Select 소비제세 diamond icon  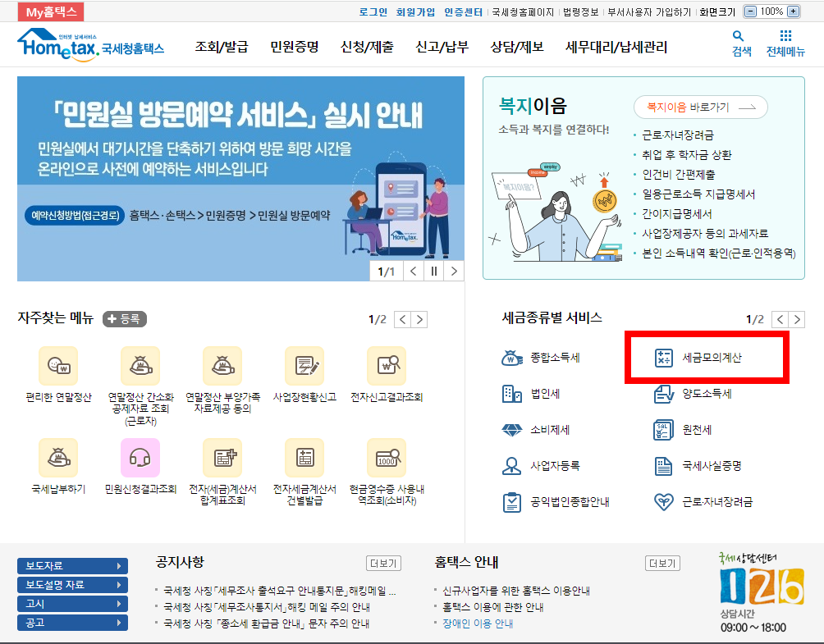pos(512,430)
